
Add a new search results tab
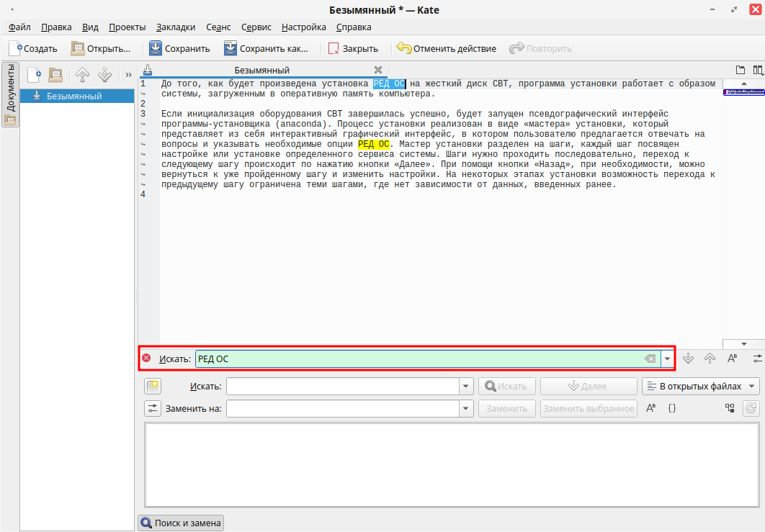tap(152, 387)
